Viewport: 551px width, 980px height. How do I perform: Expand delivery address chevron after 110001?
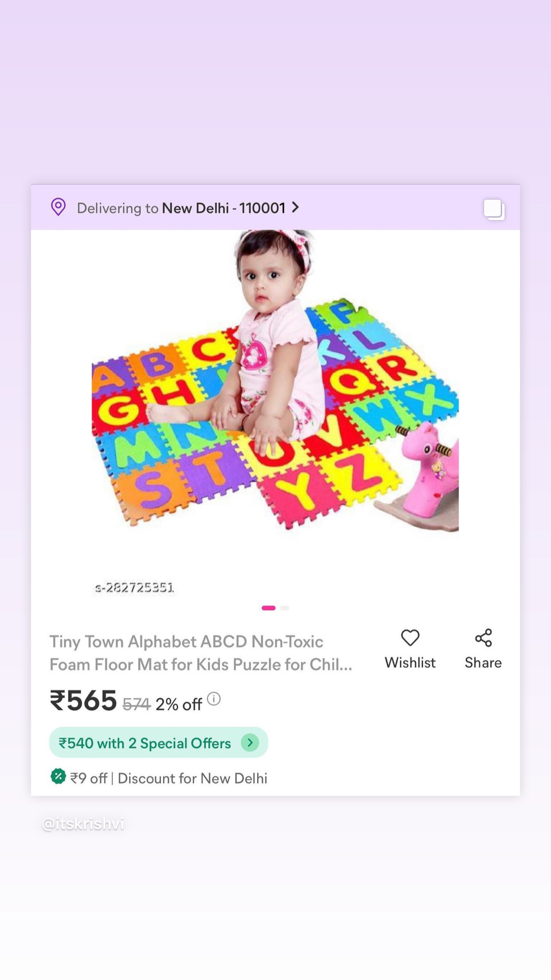click(295, 207)
